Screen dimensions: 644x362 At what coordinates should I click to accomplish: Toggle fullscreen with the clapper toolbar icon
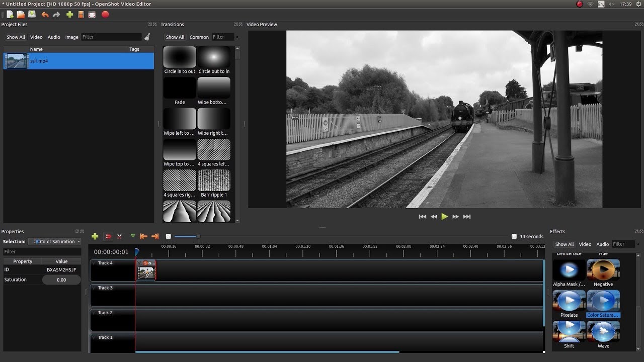[x=92, y=15]
